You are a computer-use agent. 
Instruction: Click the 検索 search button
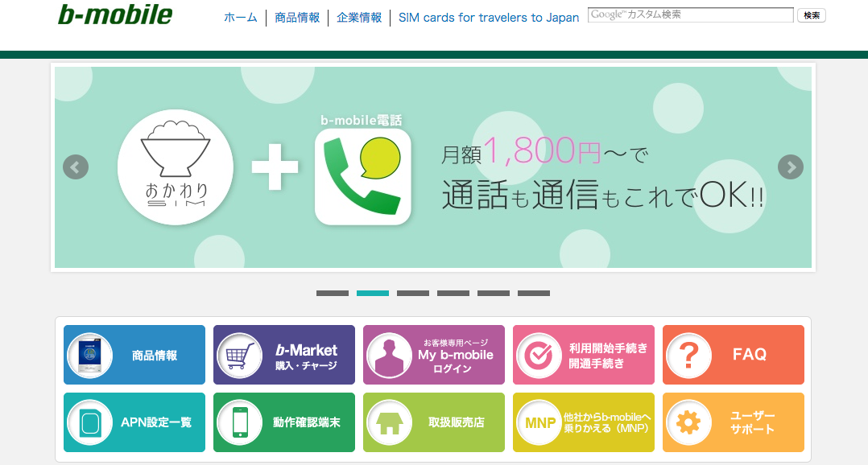tap(812, 15)
